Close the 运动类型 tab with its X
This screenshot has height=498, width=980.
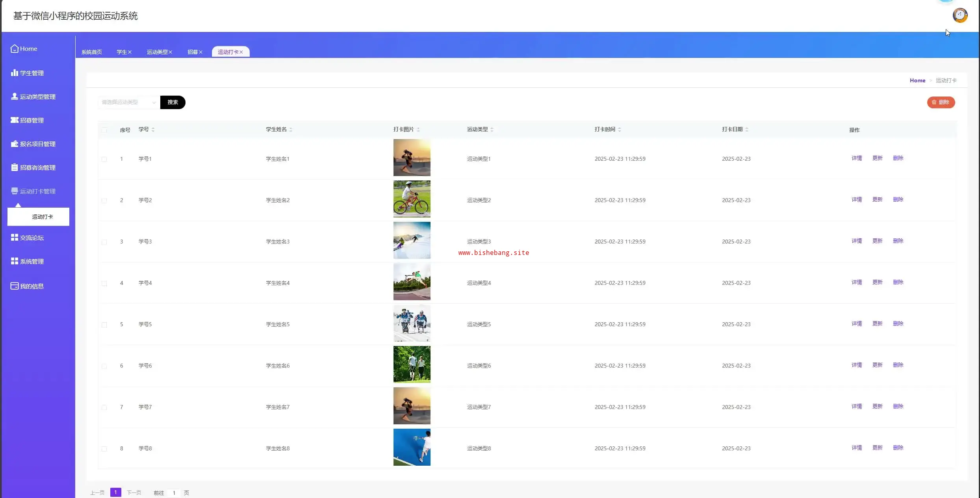point(171,52)
